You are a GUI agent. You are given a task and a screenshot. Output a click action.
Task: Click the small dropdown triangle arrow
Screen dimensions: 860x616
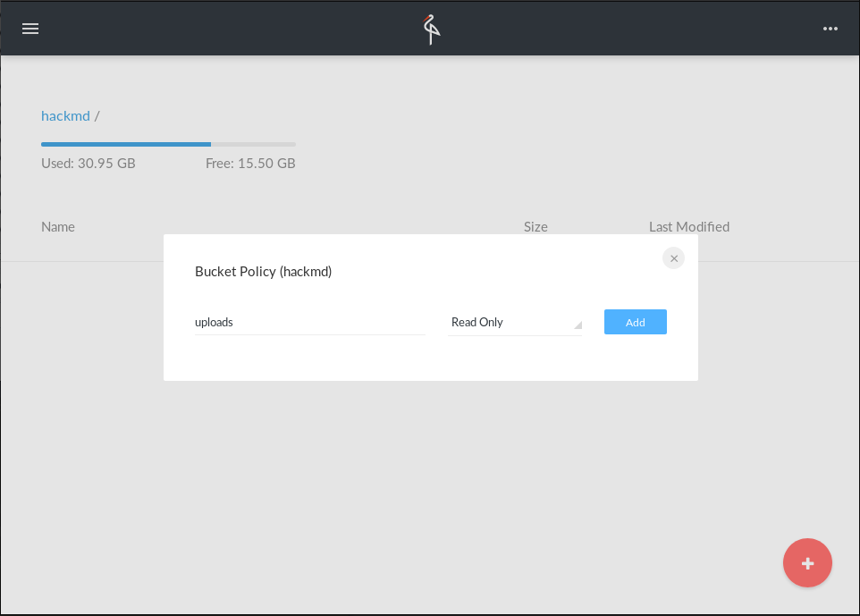(578, 325)
